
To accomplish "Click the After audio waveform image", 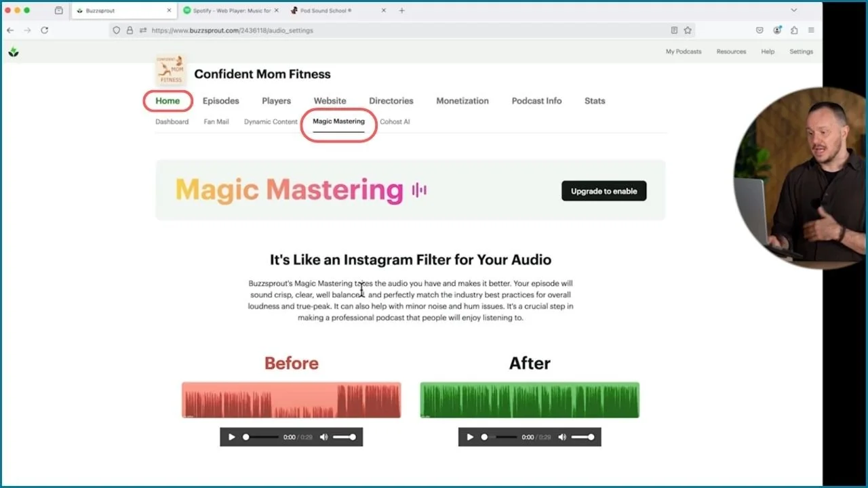I will [x=530, y=400].
